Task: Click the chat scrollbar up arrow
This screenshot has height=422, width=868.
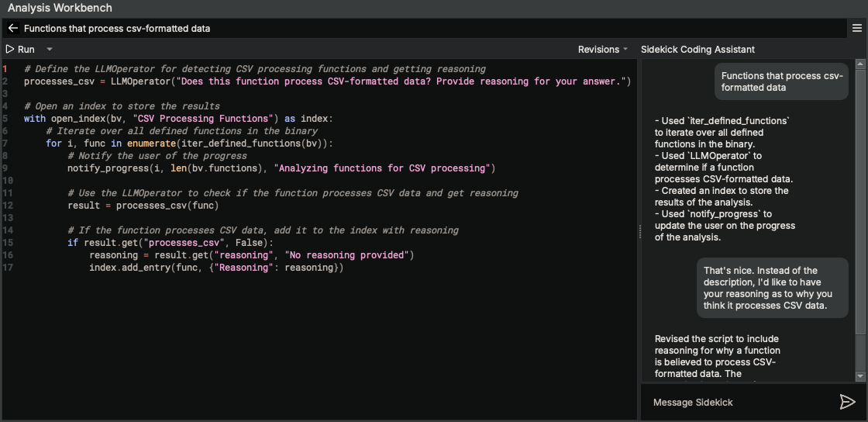Action: tap(859, 64)
